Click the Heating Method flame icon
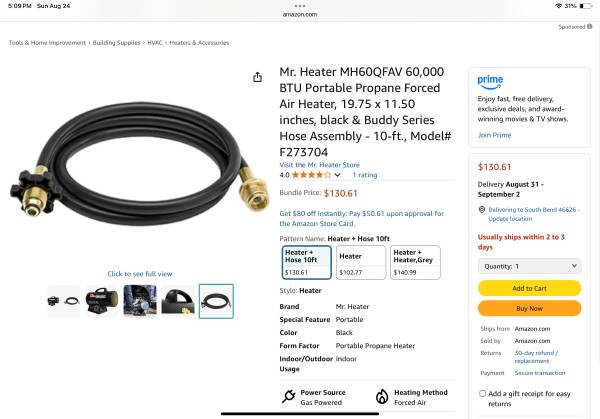 point(382,396)
